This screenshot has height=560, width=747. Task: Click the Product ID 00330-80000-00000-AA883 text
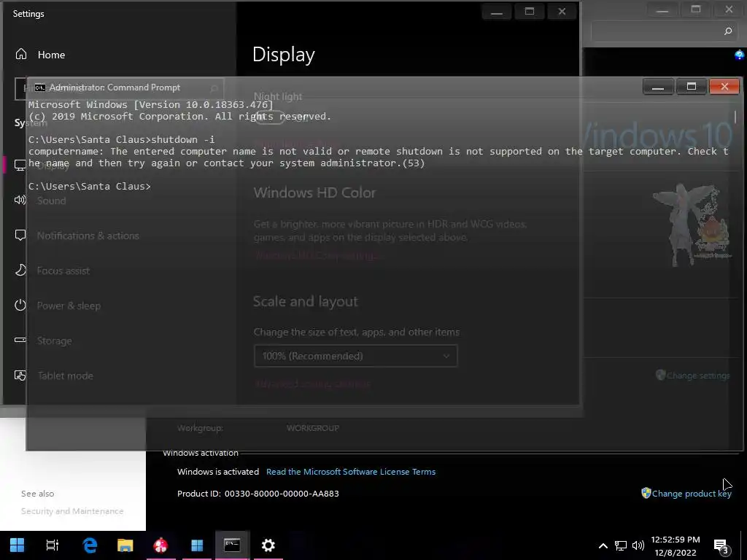[258, 494]
